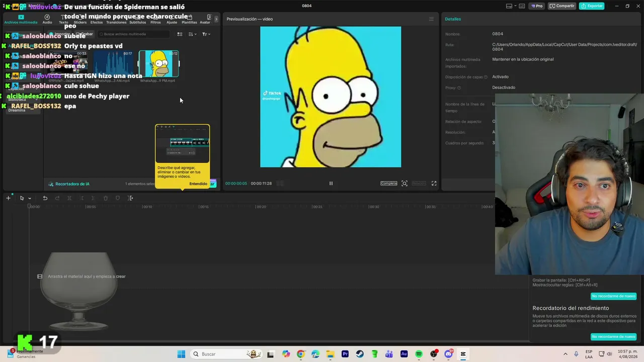Open Steam from the taskbar
This screenshot has height=362, width=644.
tap(360, 354)
